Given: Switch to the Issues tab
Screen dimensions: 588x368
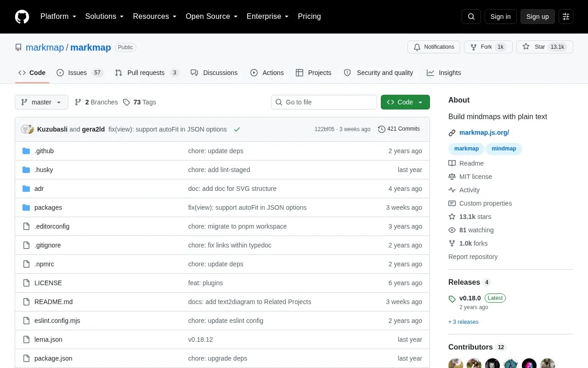Looking at the screenshot, I should (x=80, y=73).
